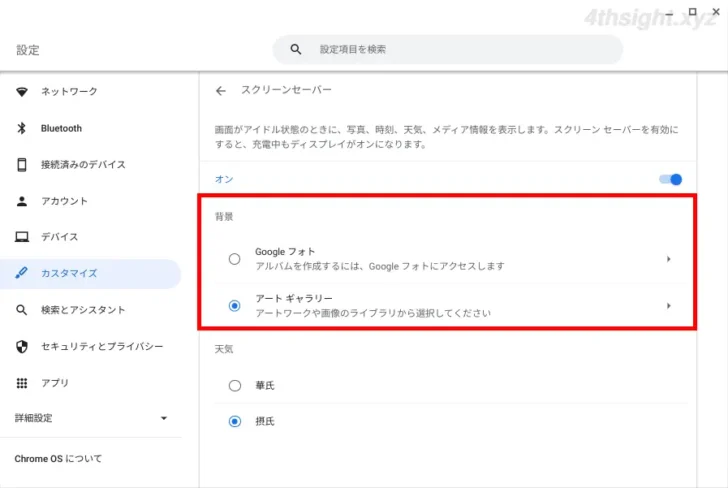Focus the 設定項目を検索 search field
Viewport: 728px width, 488px height.
pos(448,49)
